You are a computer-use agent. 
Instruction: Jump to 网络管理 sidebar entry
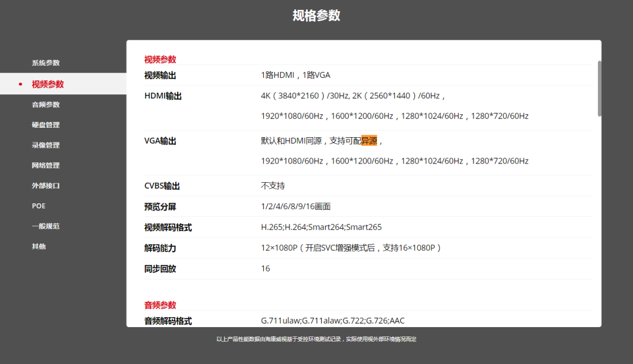(46, 165)
